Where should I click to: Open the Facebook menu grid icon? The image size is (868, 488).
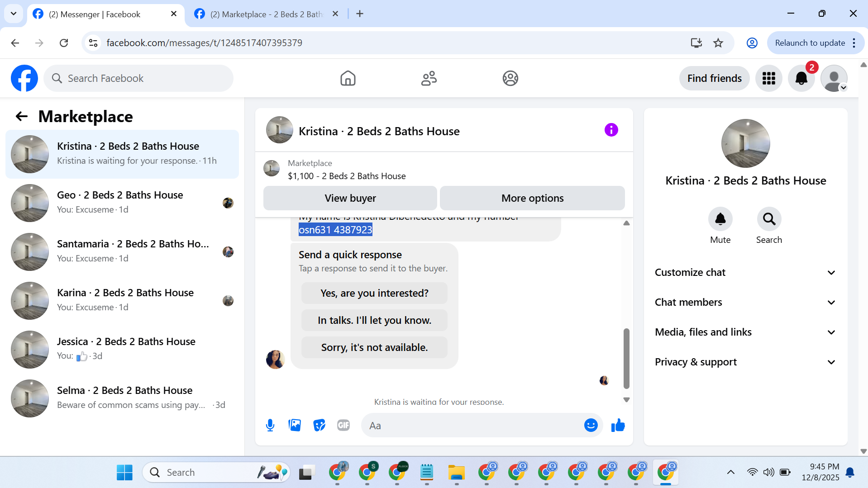[768, 78]
